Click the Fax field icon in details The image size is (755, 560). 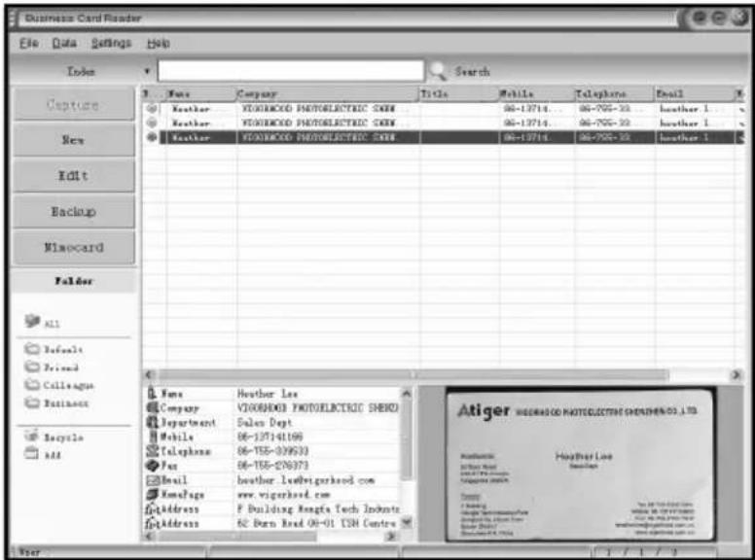click(x=152, y=466)
